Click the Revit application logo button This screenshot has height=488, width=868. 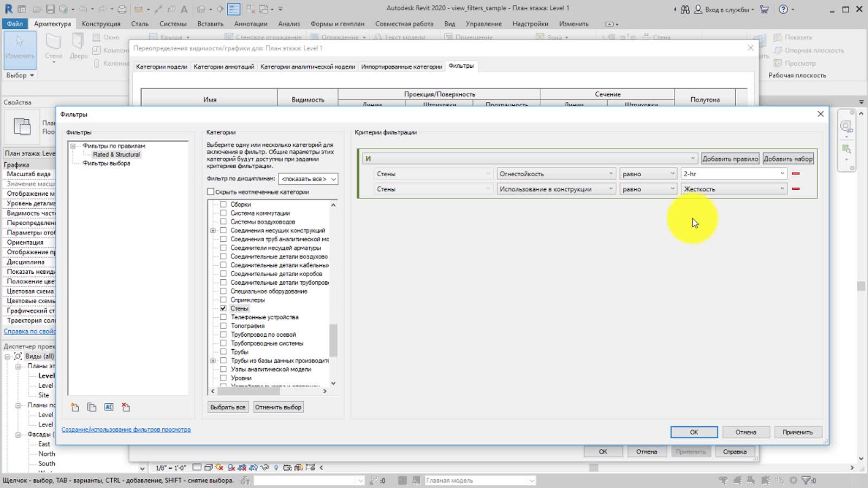[9, 9]
